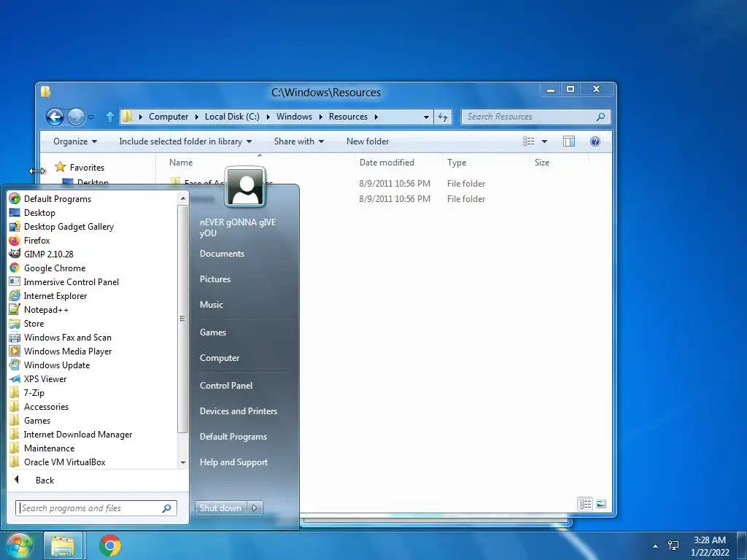Open nEVER gONNA gIVE yOU user folder
Viewport: 747px width, 560px height.
click(x=238, y=227)
